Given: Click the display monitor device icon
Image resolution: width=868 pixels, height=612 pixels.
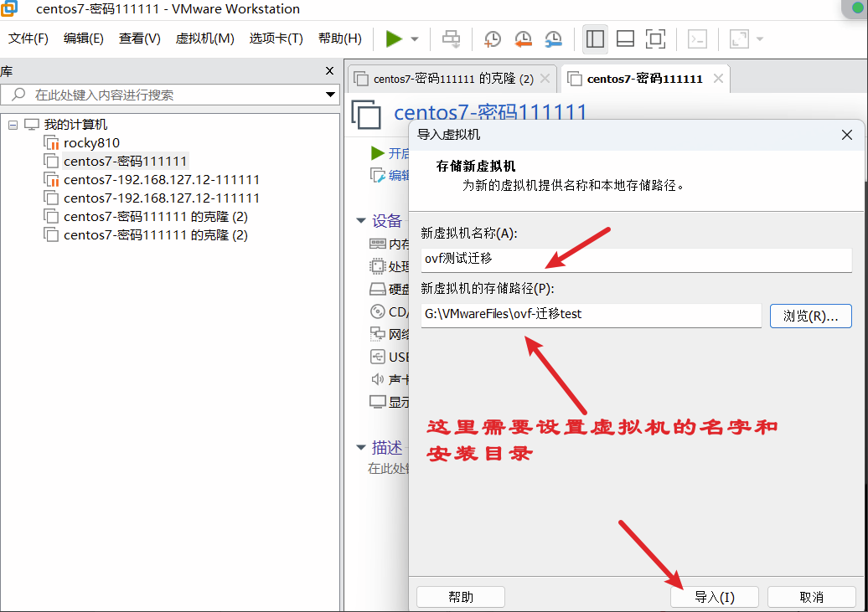Looking at the screenshot, I should click(377, 402).
